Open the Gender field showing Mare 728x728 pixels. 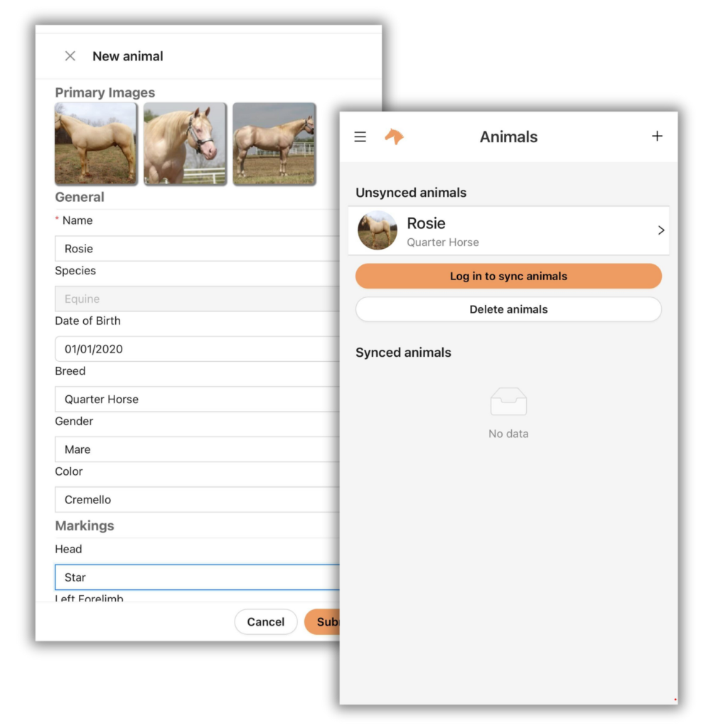pos(198,449)
